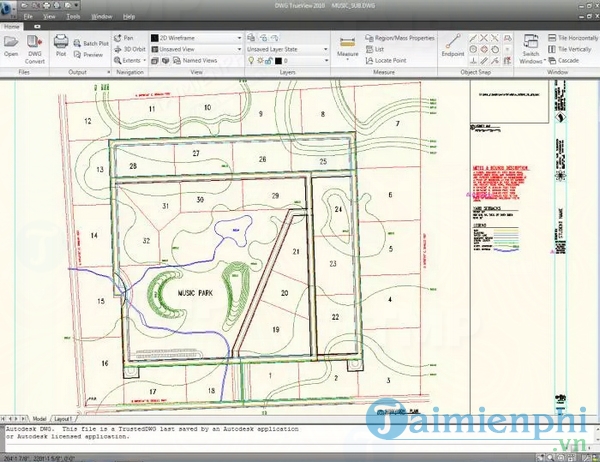Viewport: 600px width, 462px height.
Task: Click the status bar coordinates readout
Action: [38, 458]
